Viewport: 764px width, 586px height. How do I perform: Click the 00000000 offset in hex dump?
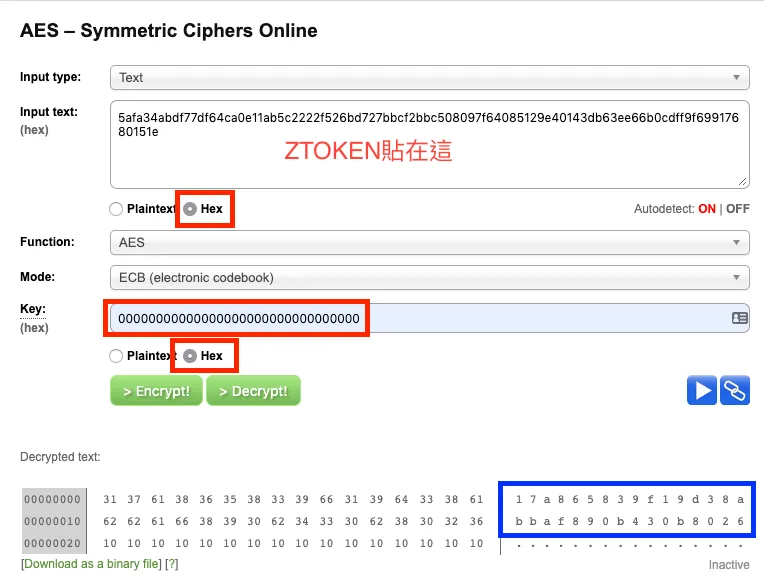pos(51,499)
